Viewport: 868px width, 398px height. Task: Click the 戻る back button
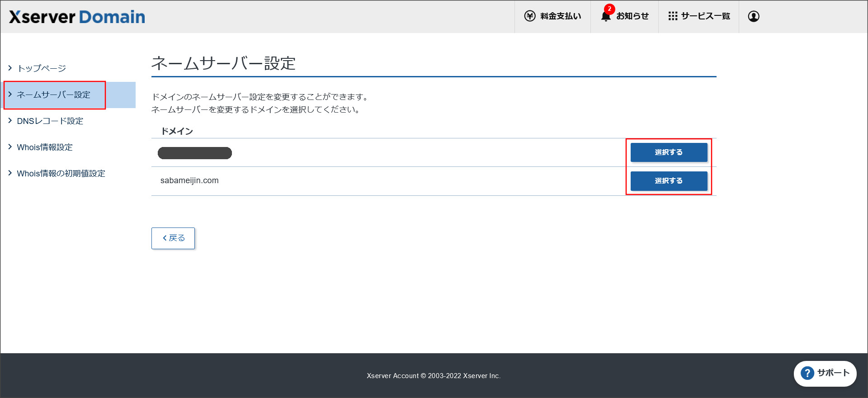point(173,238)
